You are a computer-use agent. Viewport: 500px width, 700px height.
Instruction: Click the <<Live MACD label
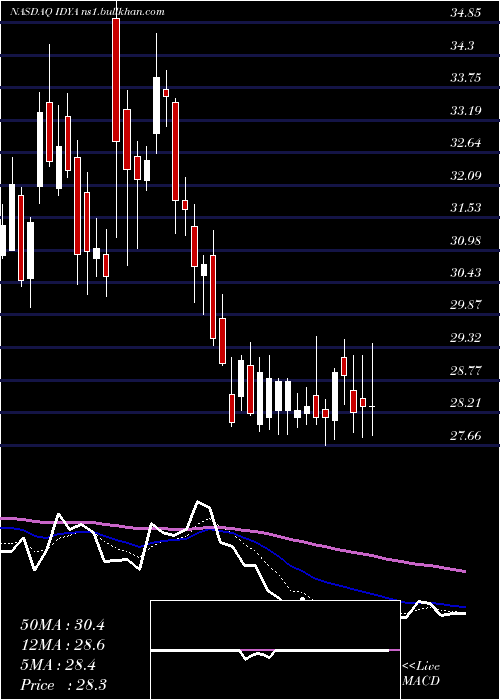pyautogui.click(x=421, y=674)
